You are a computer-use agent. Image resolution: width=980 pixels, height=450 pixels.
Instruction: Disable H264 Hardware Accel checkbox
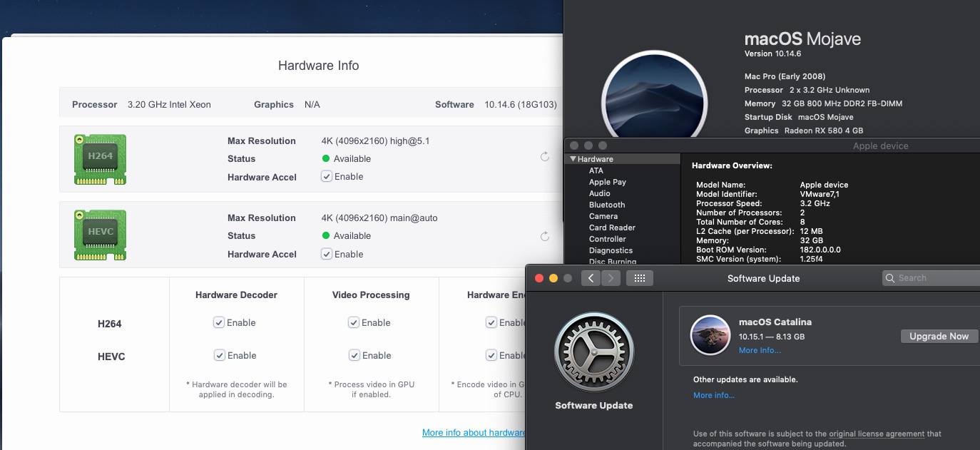tap(327, 176)
